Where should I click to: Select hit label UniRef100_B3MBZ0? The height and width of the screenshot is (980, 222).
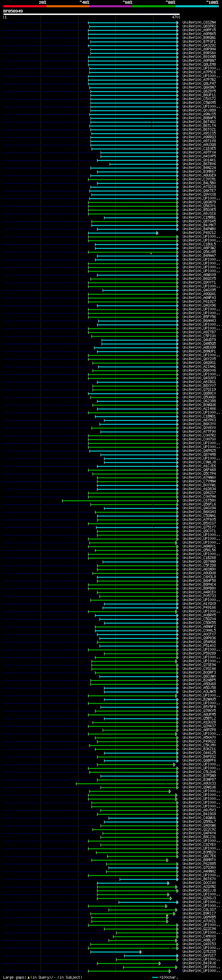point(199,852)
